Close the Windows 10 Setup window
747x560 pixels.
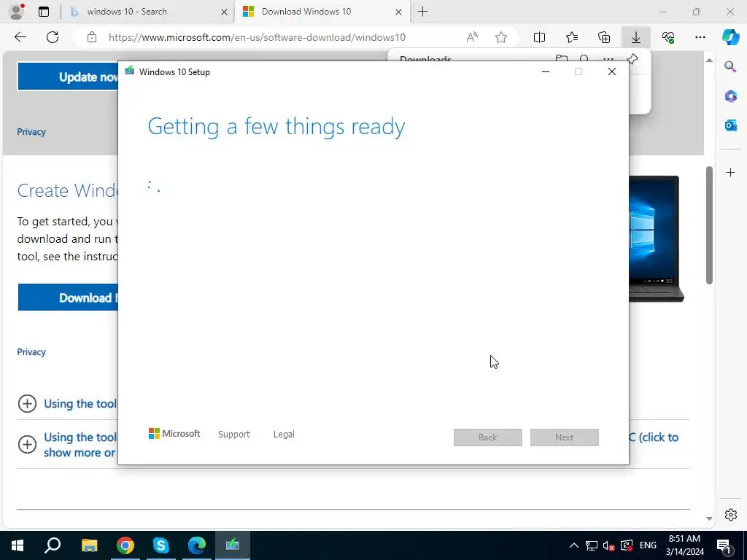pos(612,72)
